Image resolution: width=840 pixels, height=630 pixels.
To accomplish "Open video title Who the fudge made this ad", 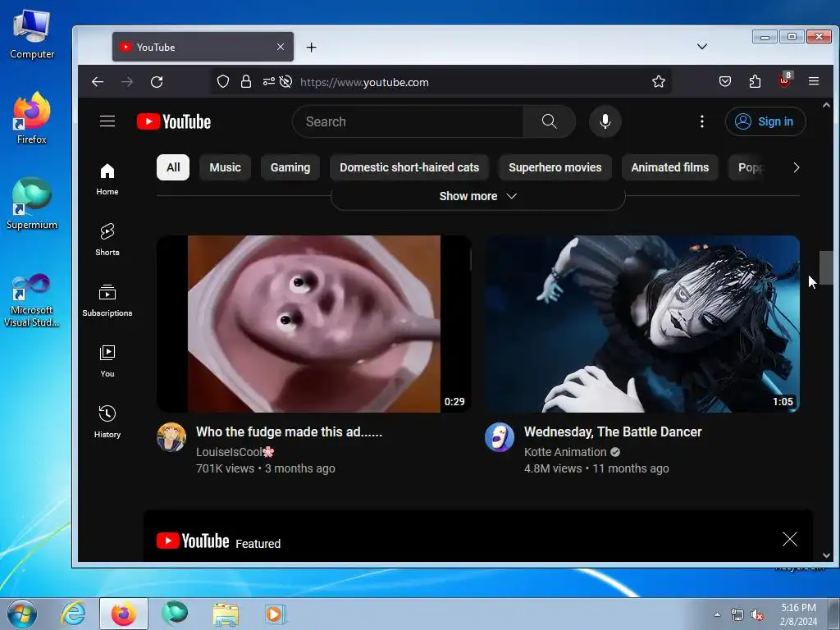I will point(290,431).
